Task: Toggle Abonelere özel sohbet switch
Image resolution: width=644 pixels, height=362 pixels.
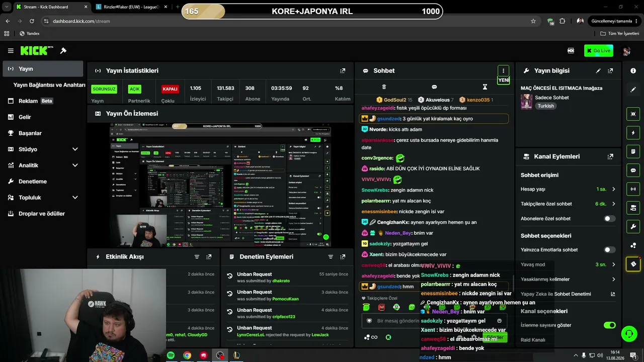Action: (609, 219)
